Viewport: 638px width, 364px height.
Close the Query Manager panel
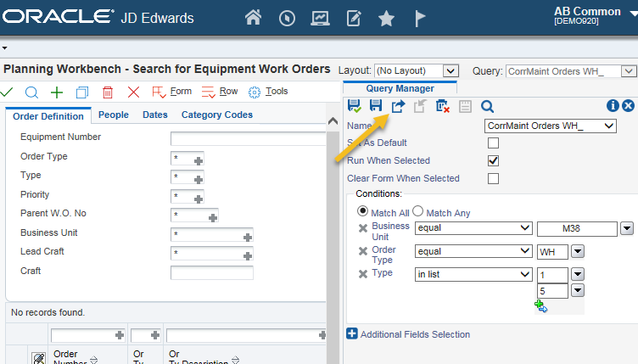[x=628, y=106]
